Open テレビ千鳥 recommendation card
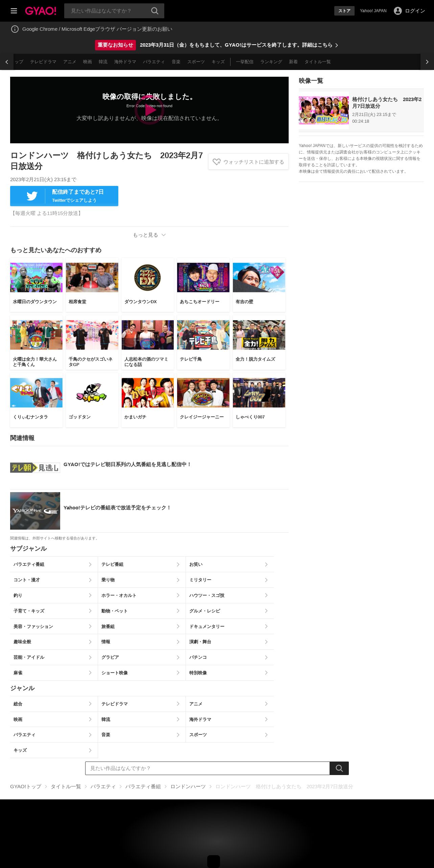Viewport: 434px width, 868px height. pyautogui.click(x=203, y=342)
